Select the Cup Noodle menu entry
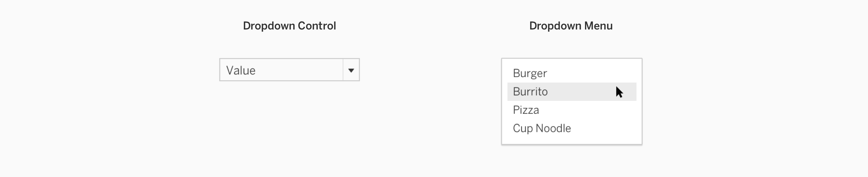The width and height of the screenshot is (868, 177). (x=542, y=128)
